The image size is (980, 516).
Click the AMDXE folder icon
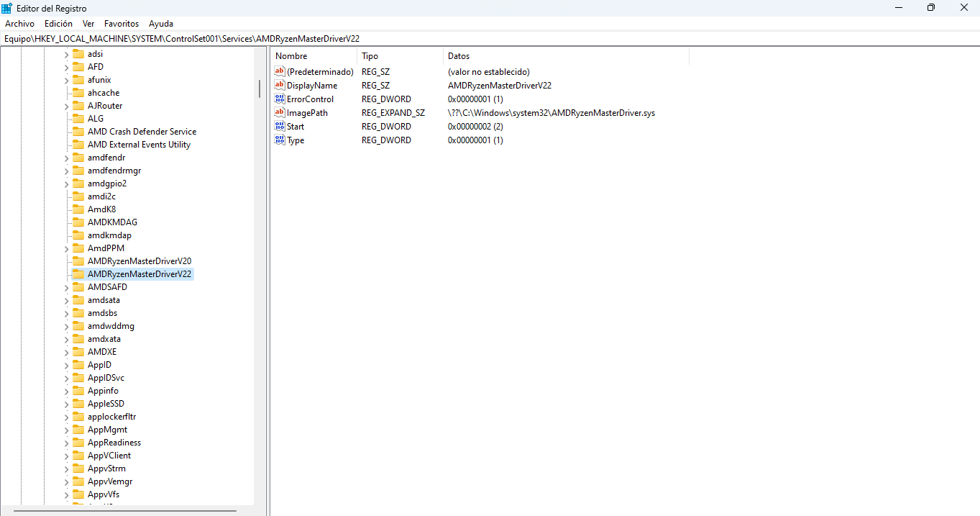(78, 352)
